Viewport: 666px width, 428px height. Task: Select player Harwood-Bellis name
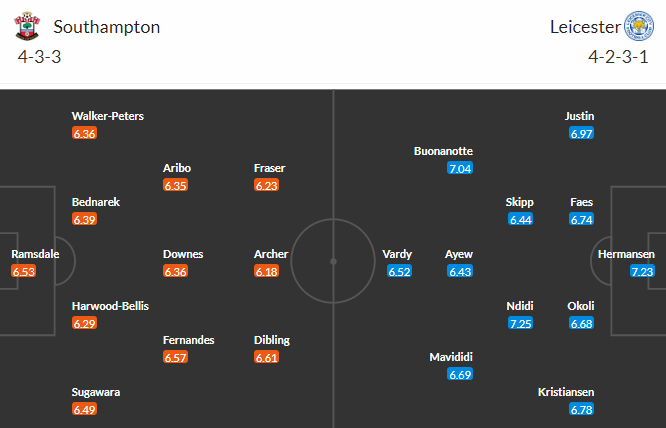coord(110,306)
